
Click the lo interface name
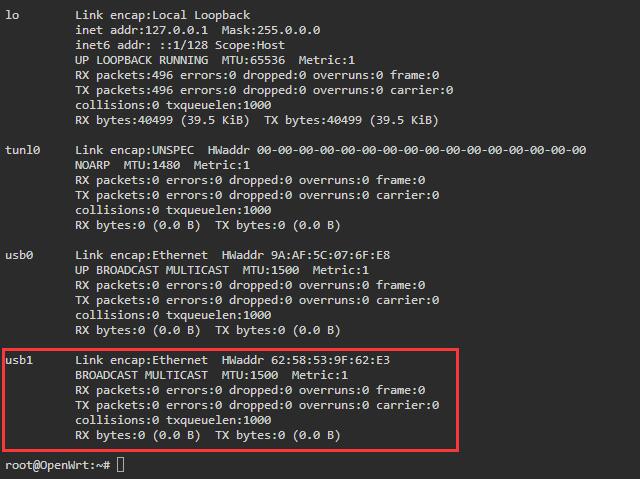12,16
